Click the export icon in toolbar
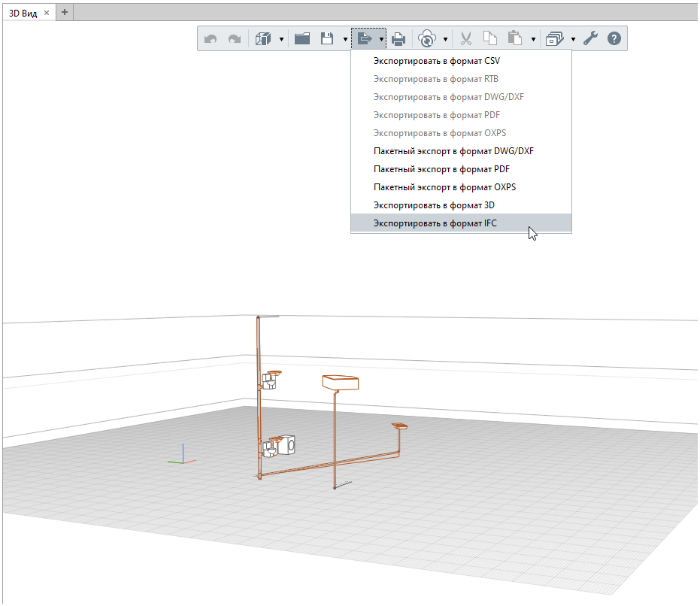This screenshot has height=606, width=700. [x=365, y=38]
